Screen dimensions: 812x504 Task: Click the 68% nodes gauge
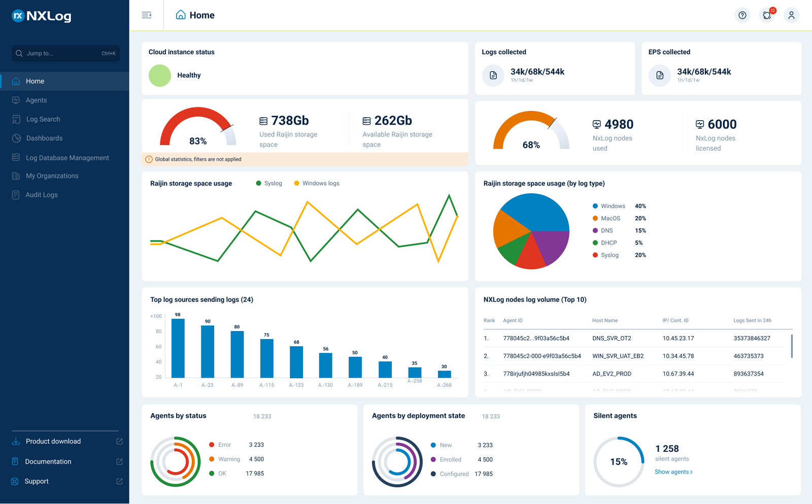(531, 131)
